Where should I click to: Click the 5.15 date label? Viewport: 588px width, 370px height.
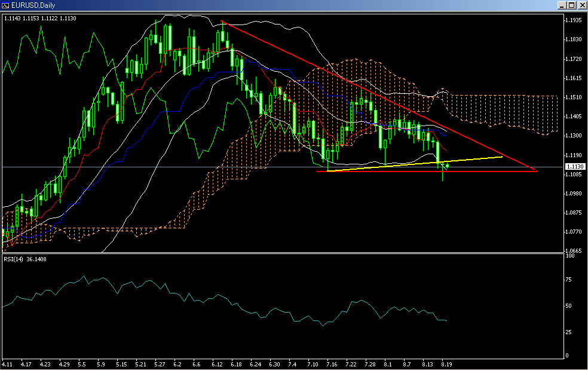(121, 365)
